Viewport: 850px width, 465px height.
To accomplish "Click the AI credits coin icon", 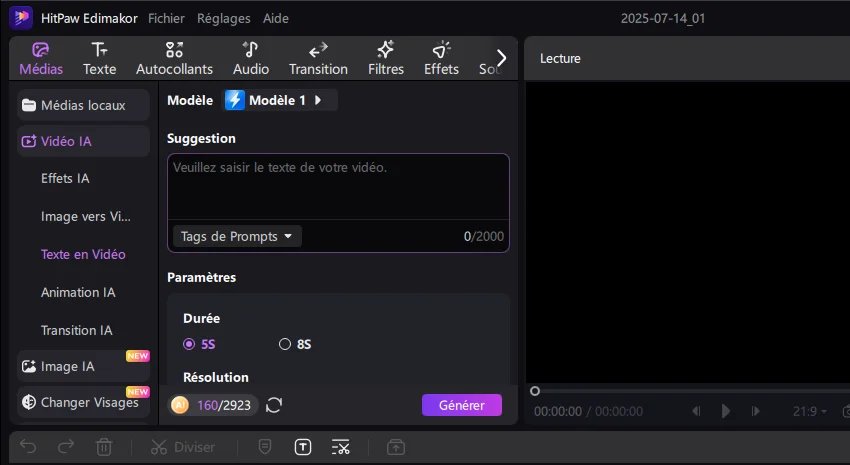I will click(180, 405).
